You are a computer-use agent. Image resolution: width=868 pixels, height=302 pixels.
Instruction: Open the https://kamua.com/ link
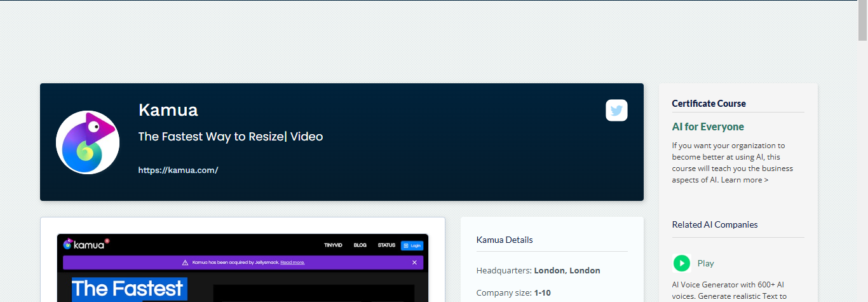click(x=178, y=170)
